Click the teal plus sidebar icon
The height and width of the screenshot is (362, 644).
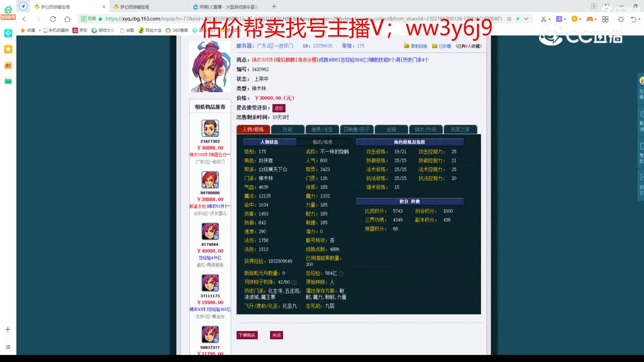(x=8, y=33)
